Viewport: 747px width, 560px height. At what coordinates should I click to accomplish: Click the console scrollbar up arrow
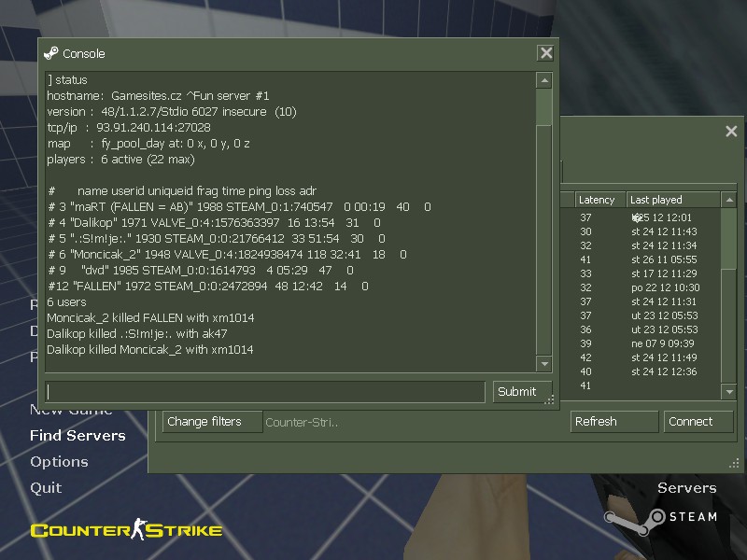click(544, 80)
